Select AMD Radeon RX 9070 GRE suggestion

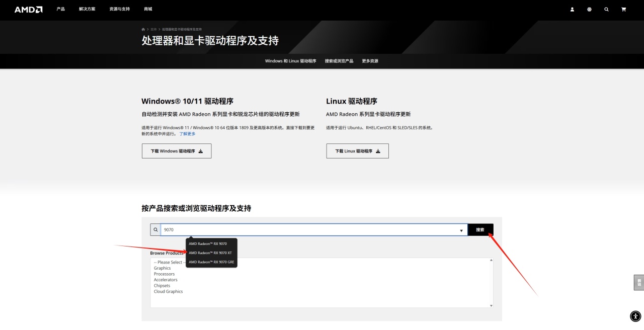tap(211, 262)
